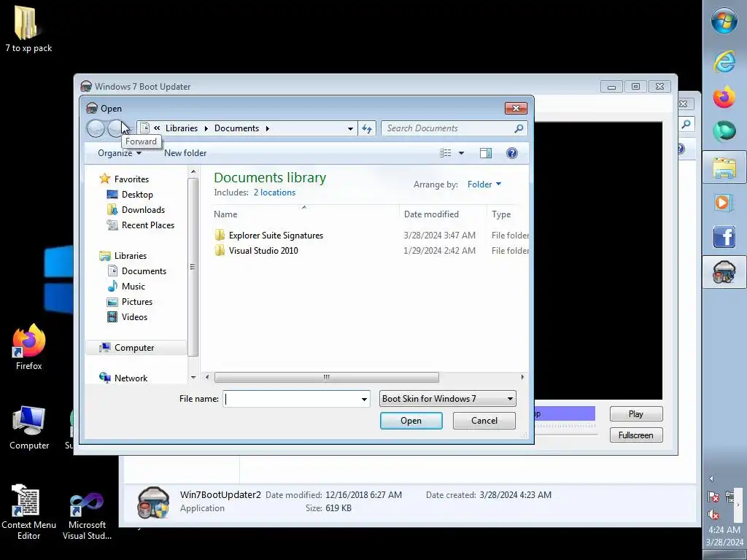Viewport: 747px width, 560px height.
Task: Click the animation slider in Boot Updater
Action: (565, 426)
